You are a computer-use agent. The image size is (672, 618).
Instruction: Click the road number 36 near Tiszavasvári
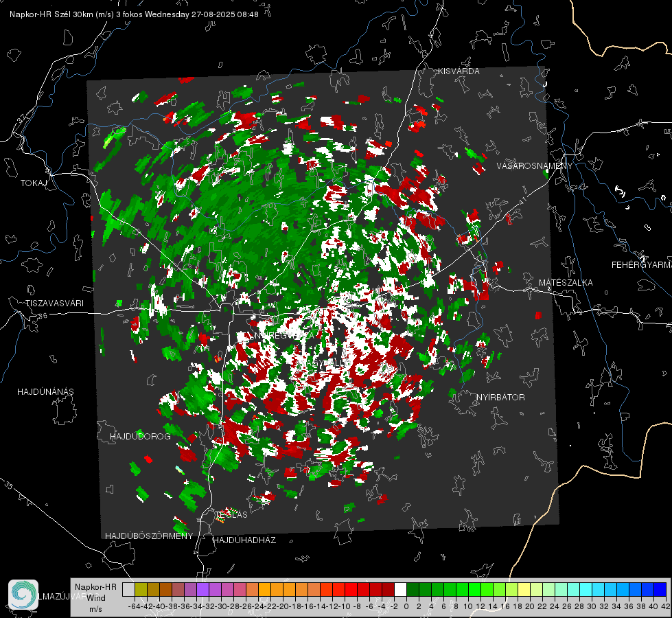[43, 316]
